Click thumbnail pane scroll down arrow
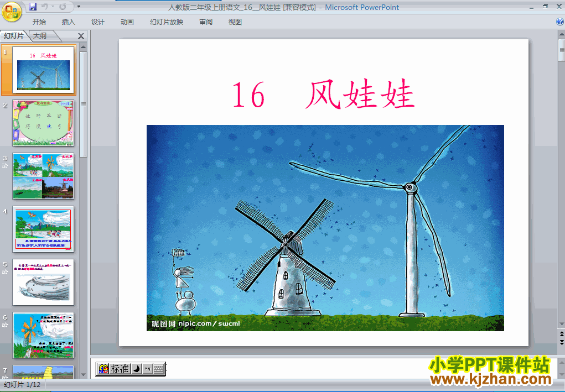 83,375
